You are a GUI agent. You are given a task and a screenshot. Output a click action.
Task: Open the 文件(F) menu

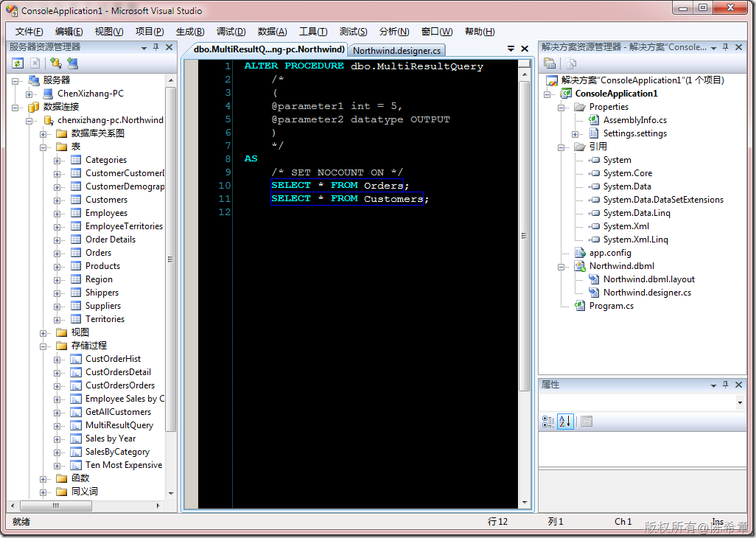29,32
